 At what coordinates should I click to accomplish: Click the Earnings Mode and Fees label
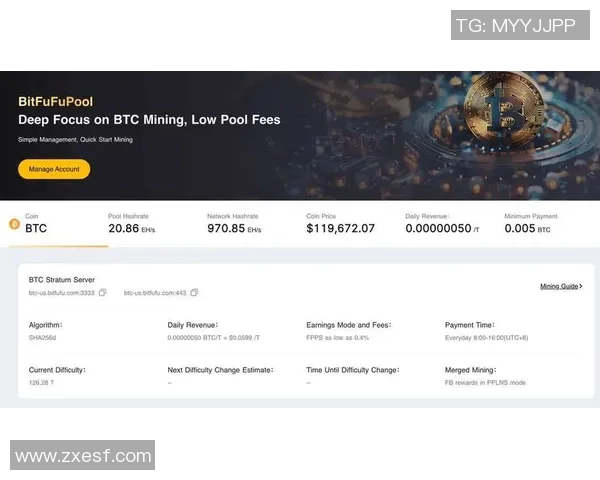coord(349,325)
